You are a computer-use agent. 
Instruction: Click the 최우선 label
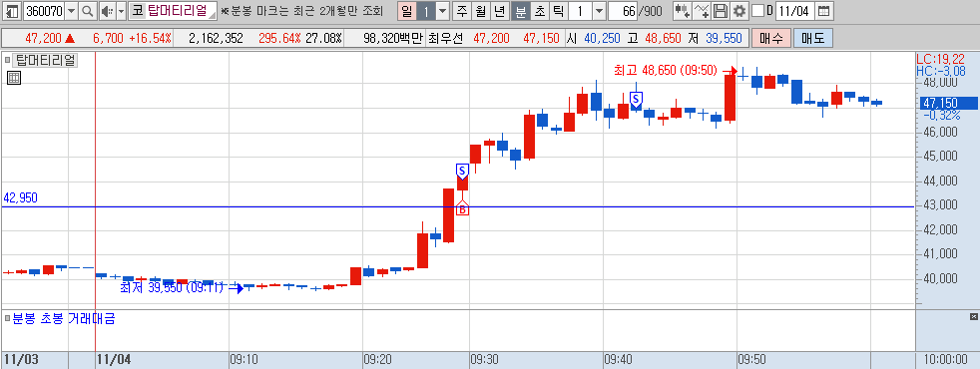(445, 38)
